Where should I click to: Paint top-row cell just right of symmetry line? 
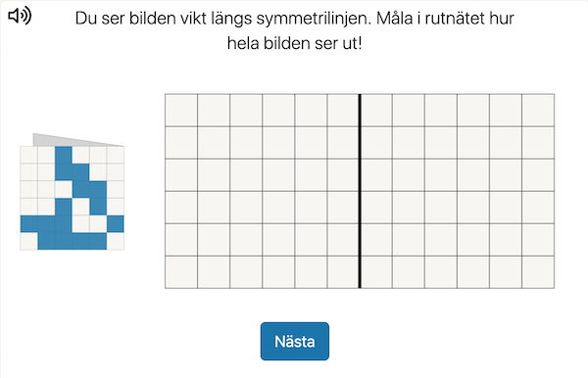click(376, 110)
